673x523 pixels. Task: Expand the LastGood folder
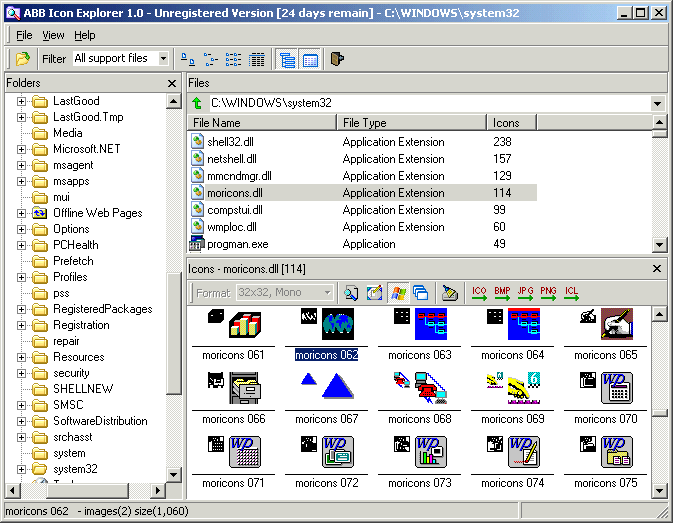click(x=21, y=101)
